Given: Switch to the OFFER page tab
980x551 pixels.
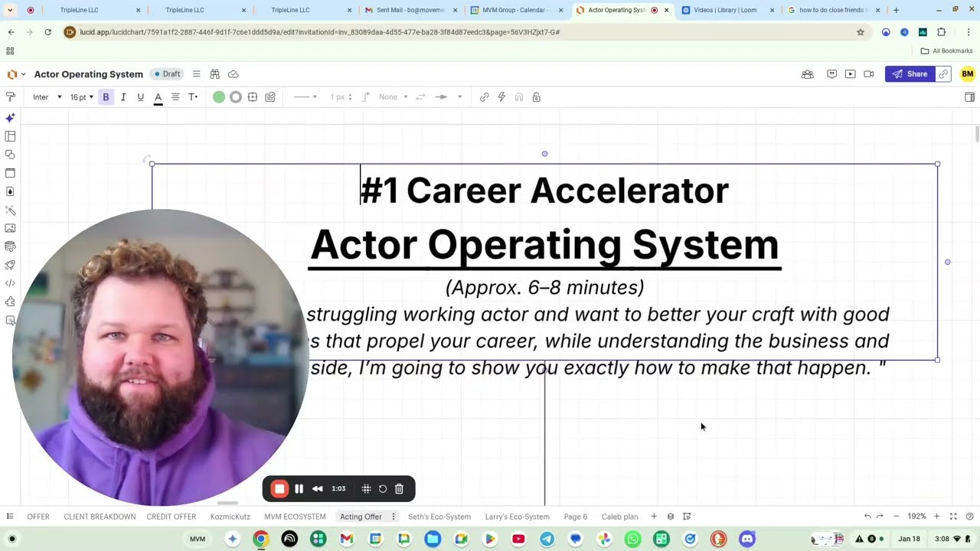Looking at the screenshot, I should (38, 517).
